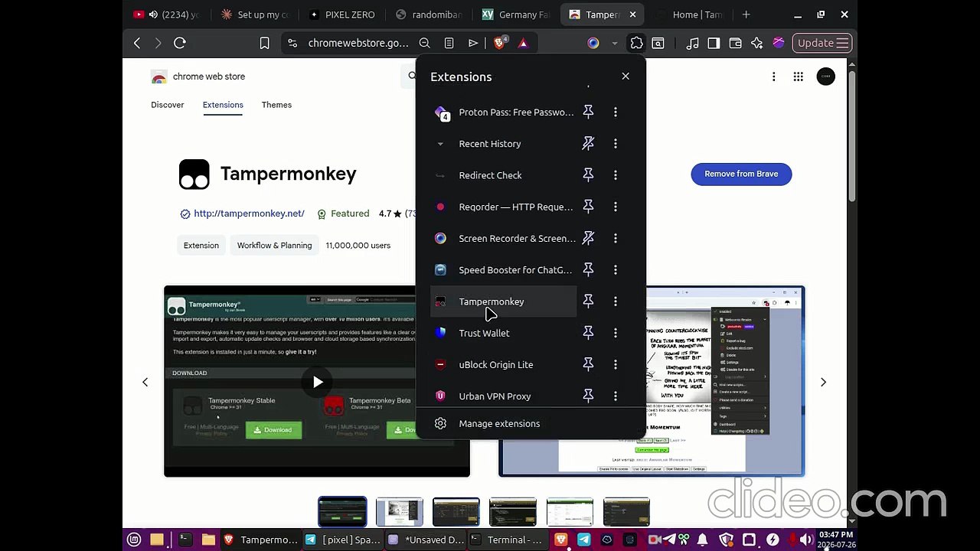Play the Tampermonkey preview video
Viewport: 980px width, 551px height.
pyautogui.click(x=318, y=382)
